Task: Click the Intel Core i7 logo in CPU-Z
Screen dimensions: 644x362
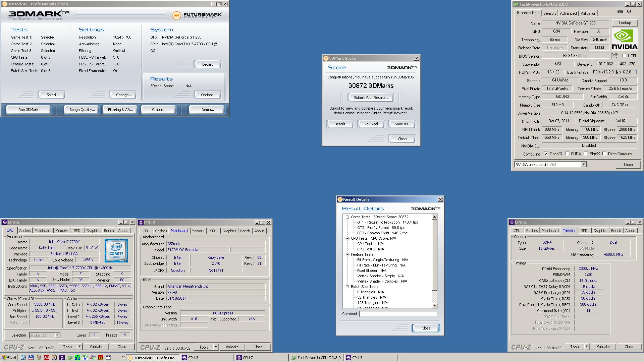Action: 116,251
